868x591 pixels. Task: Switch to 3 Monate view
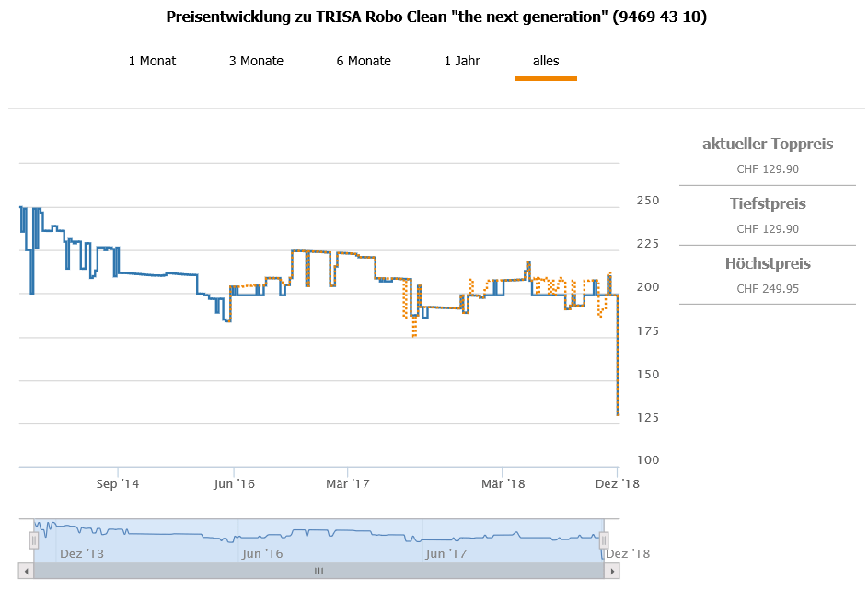coord(256,62)
